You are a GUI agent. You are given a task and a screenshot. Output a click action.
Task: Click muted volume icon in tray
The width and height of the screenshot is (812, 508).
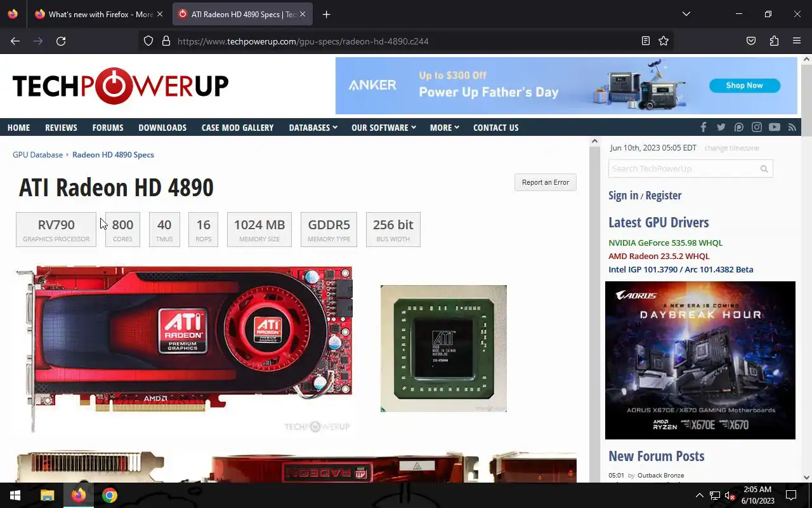730,495
